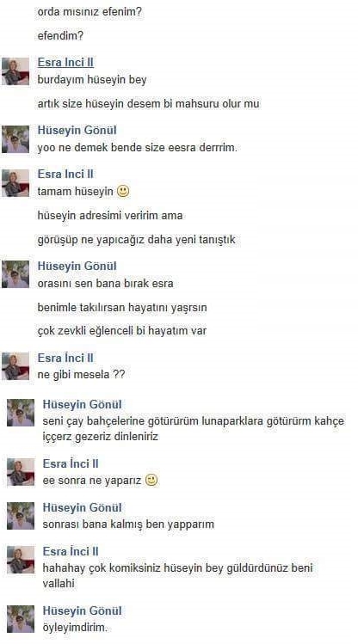
Task: Click the smiley emoji after 'ee sonra ne yaparız'
Action: (x=151, y=480)
